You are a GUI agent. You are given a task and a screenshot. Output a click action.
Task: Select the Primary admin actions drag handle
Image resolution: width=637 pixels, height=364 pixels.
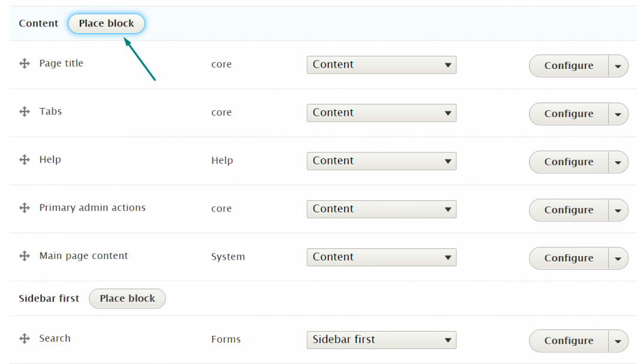(24, 207)
